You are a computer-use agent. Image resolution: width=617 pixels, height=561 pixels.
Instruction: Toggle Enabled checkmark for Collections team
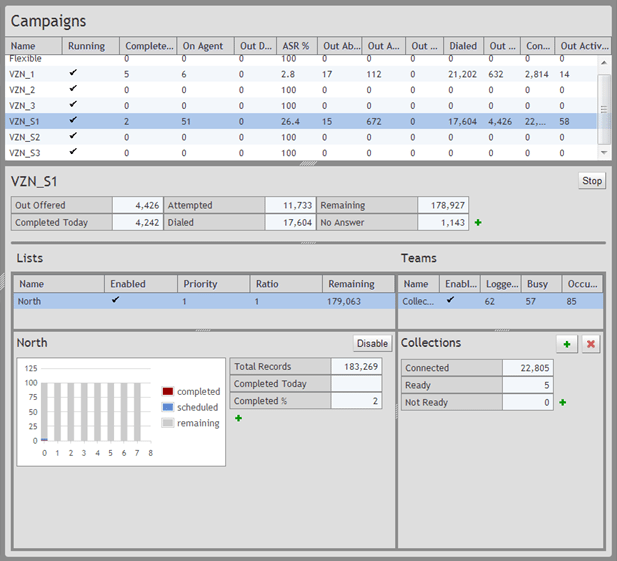[450, 300]
